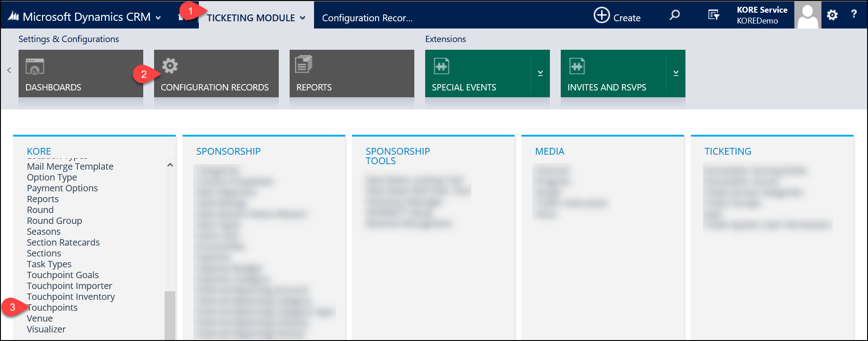
Task: Open the Sections link
Action: pos(44,253)
